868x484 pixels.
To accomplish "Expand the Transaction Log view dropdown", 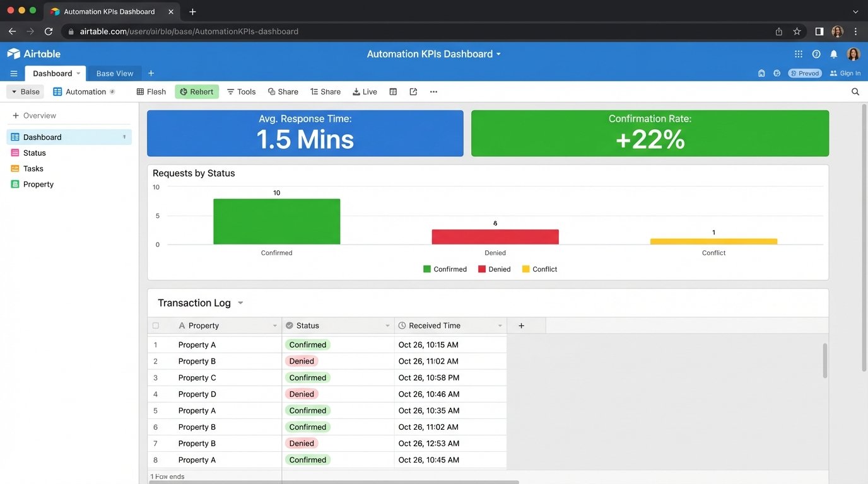I will click(x=240, y=302).
